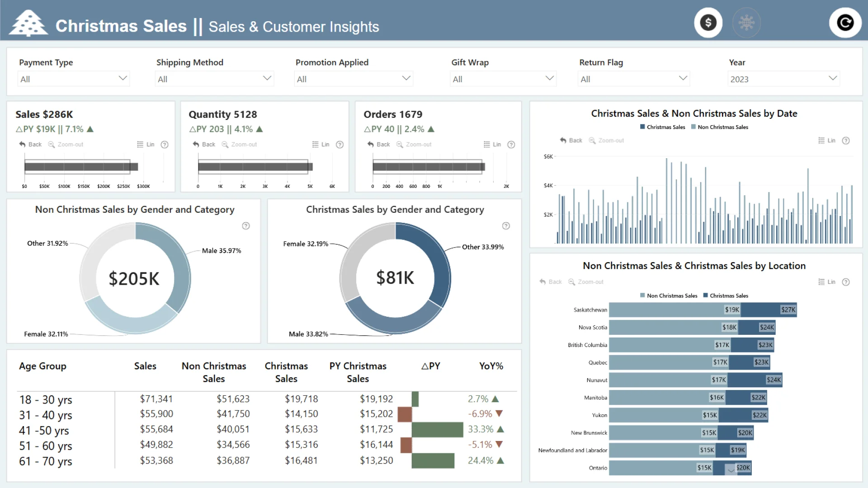
Task: Open help icon on Sales card
Action: (x=165, y=145)
